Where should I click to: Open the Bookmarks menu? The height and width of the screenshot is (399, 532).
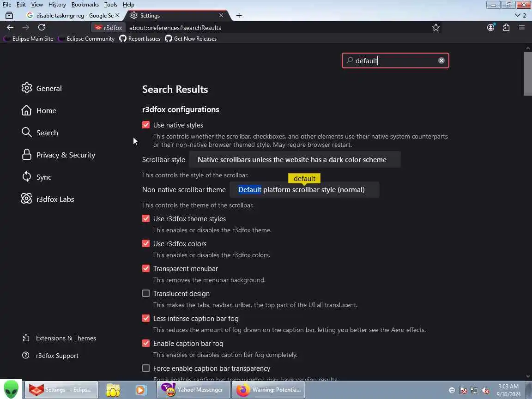click(85, 5)
